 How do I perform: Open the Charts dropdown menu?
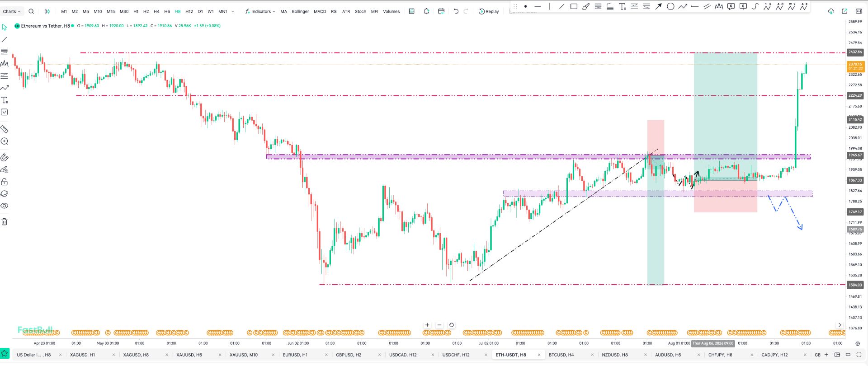[11, 12]
